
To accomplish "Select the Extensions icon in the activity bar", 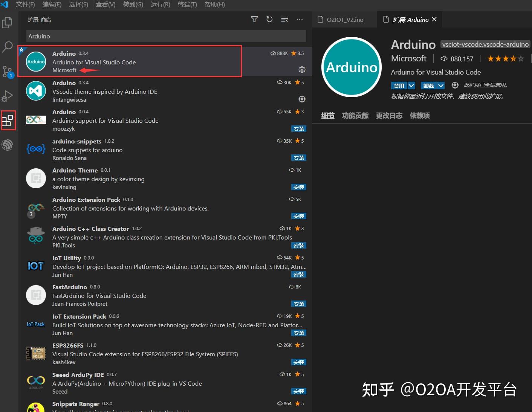I will (8, 121).
